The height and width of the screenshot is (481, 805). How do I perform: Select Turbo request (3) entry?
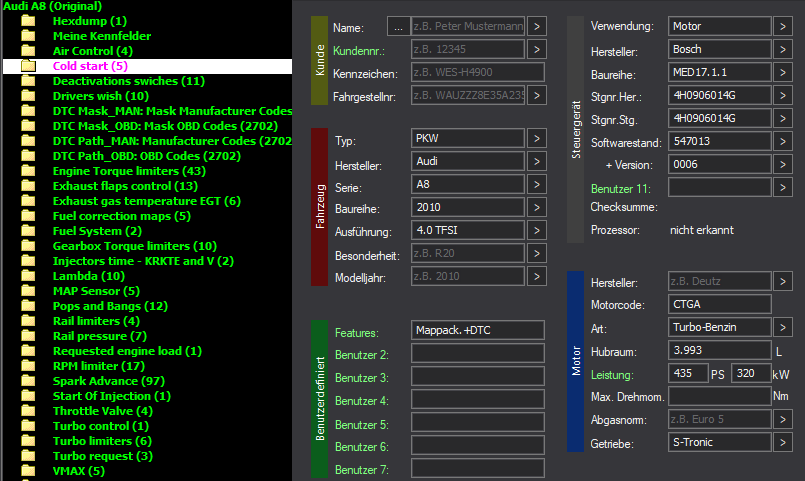[103, 456]
